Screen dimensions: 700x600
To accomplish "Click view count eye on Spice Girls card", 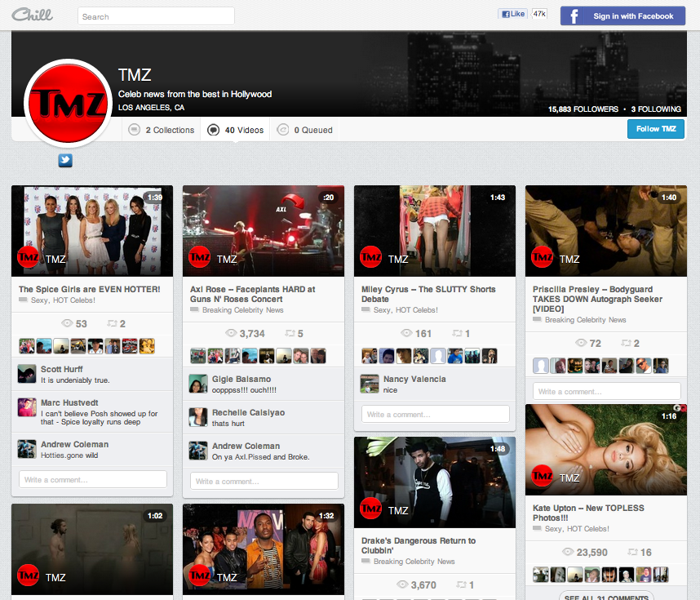I will click(67, 323).
